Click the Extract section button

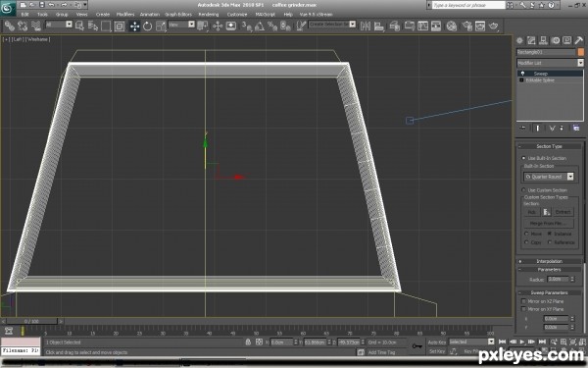563,212
